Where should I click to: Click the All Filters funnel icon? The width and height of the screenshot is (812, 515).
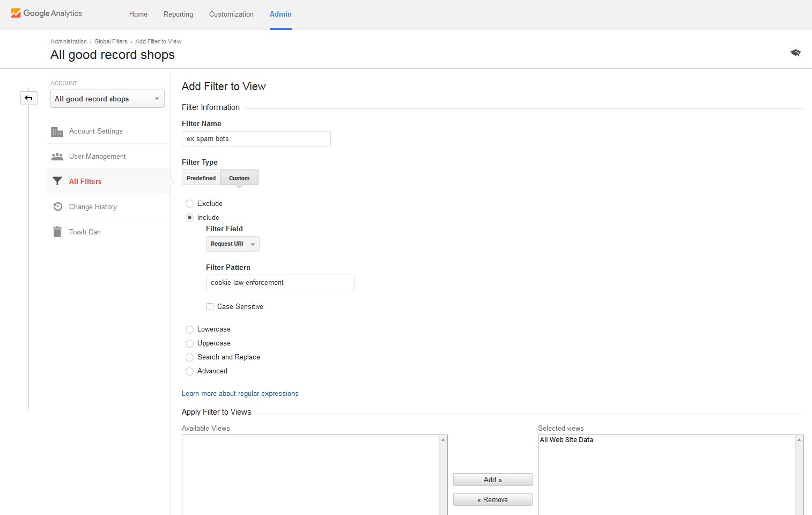click(x=57, y=181)
